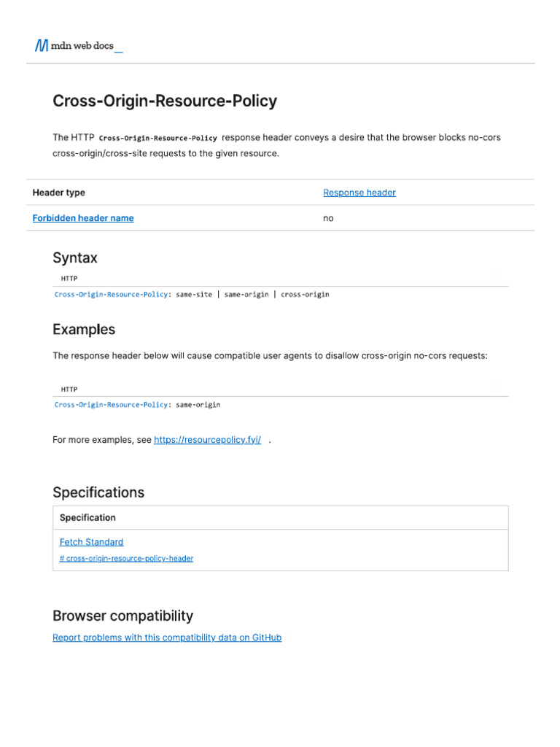Click the Cross-Origin-Resource-Policy page title
The image size is (560, 747).
pyautogui.click(x=165, y=101)
